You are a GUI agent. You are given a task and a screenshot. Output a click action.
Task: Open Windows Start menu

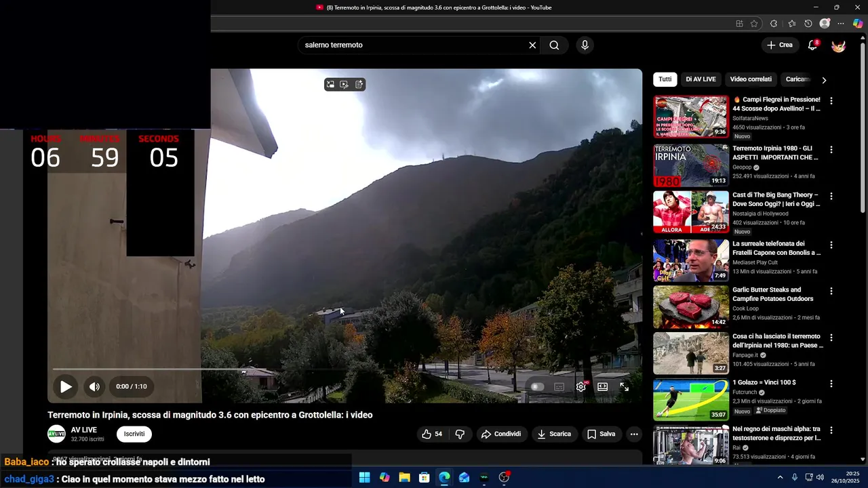pos(364,477)
